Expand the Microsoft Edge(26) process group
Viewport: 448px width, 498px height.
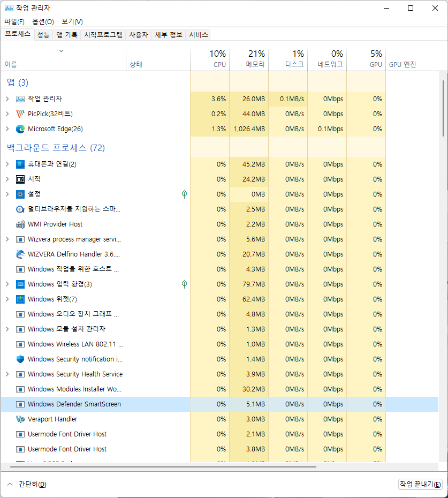coord(7,129)
